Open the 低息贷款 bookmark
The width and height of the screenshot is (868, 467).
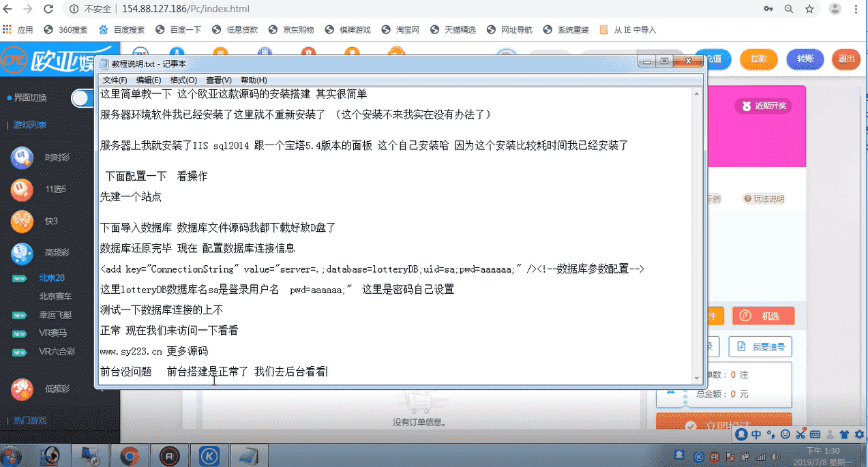(235, 30)
